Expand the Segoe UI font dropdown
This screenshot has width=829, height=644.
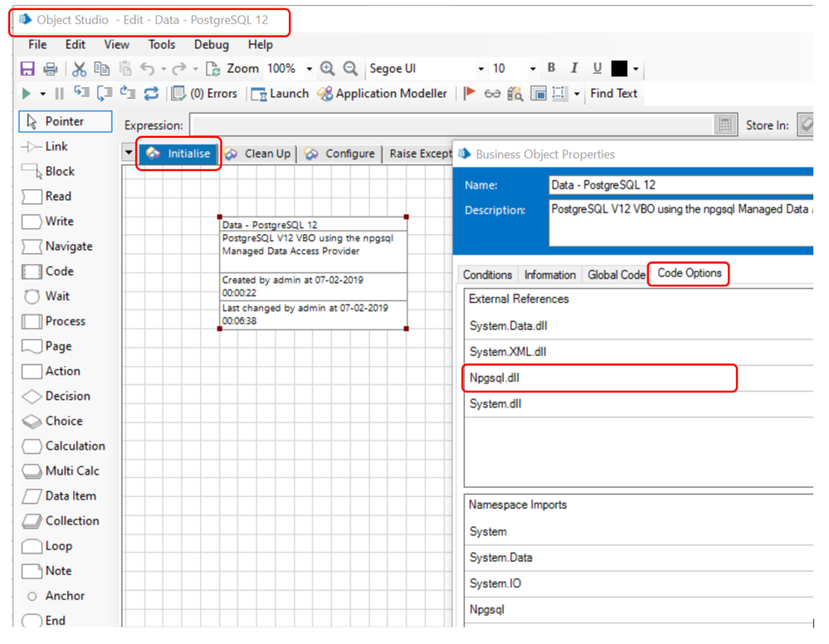[x=480, y=69]
